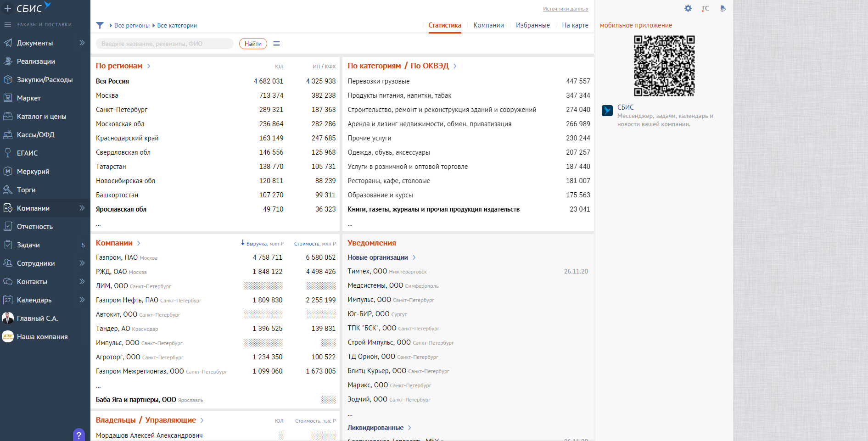Open the question mark help button
Viewport: 868px width, 441px height.
point(79,435)
